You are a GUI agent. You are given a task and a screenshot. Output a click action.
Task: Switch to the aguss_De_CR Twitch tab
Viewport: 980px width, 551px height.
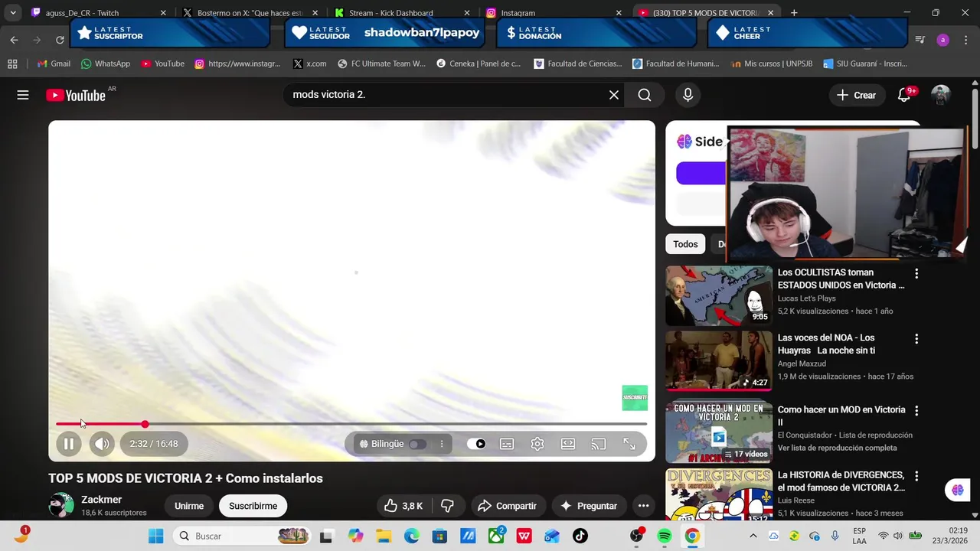(97, 13)
